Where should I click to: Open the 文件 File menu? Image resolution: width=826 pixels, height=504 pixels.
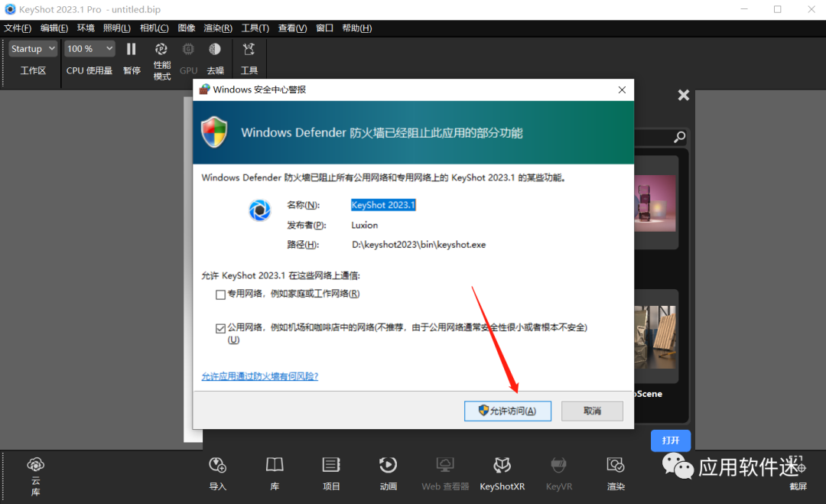pos(18,28)
